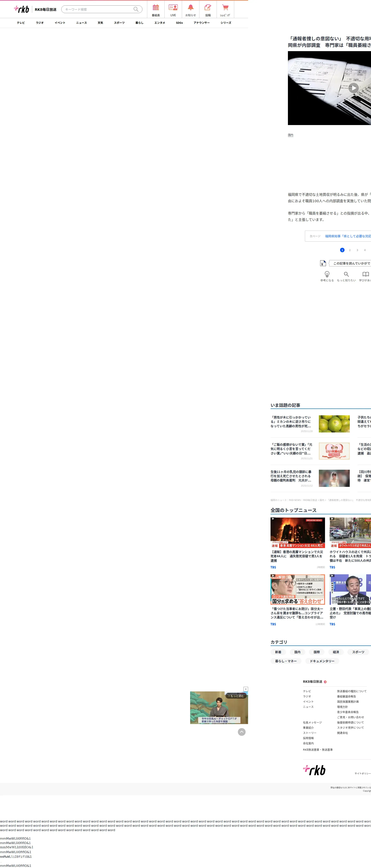
Task: Select the ドキュメンタリー category pill
Action: coord(322,661)
